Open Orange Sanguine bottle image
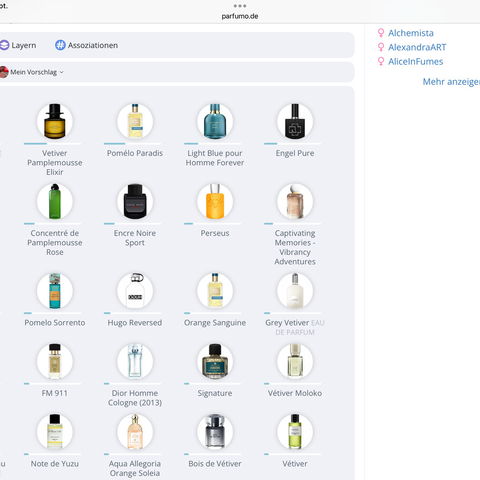The height and width of the screenshot is (480, 480). 215,291
